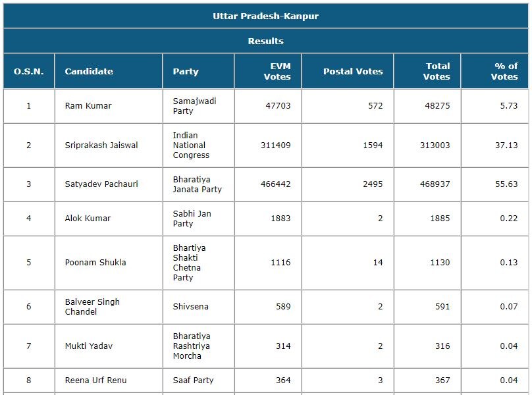Viewport: 532px width, 395px height.
Task: Click the Bharatiya Janata Party cell
Action: [x=198, y=184]
